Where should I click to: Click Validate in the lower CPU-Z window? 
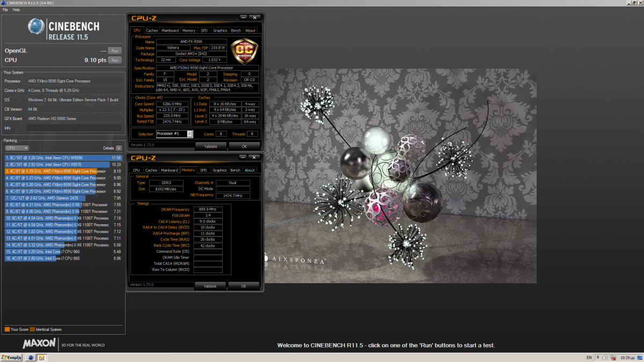210,286
